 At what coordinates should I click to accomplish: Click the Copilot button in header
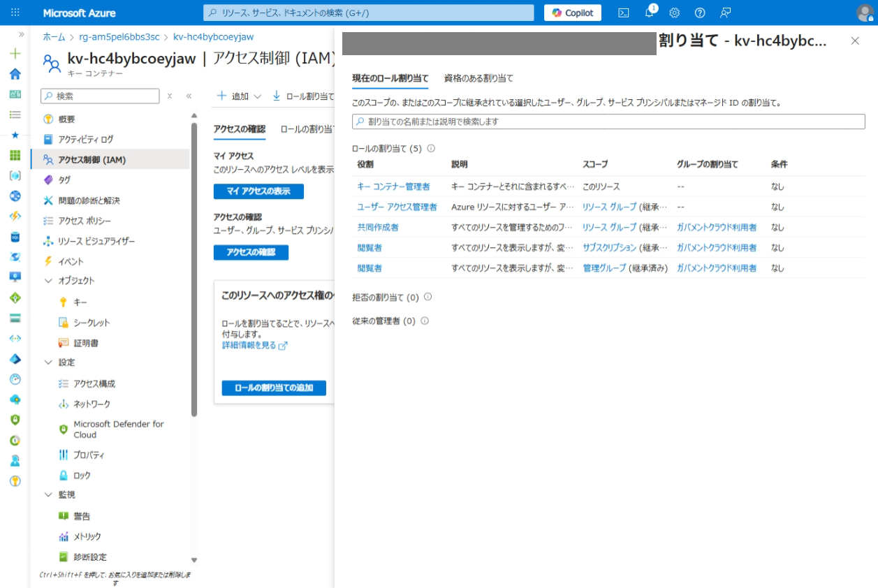coord(573,13)
